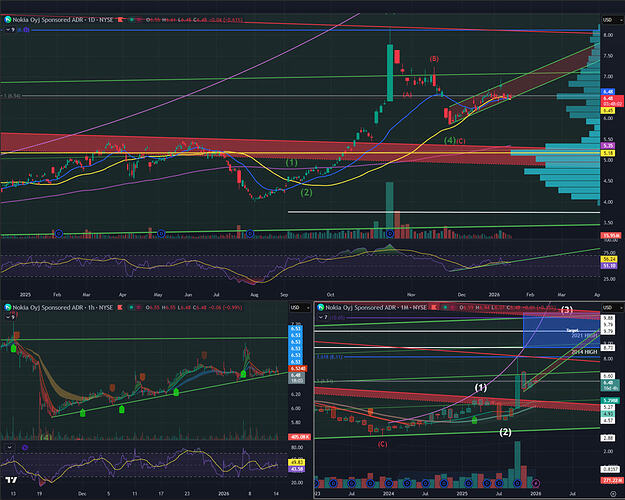Click the Nokia logo in the 1h chart header
The image size is (625, 500).
[x=7, y=309]
